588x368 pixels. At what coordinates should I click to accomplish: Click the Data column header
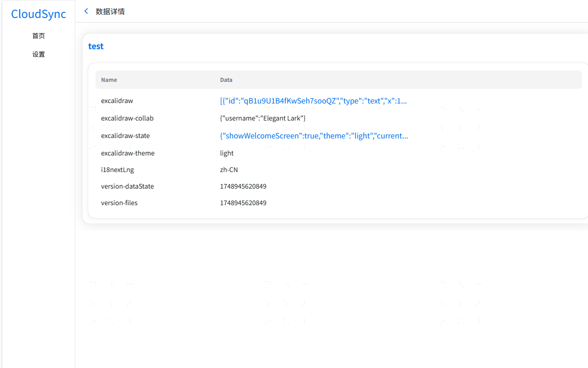click(x=226, y=80)
